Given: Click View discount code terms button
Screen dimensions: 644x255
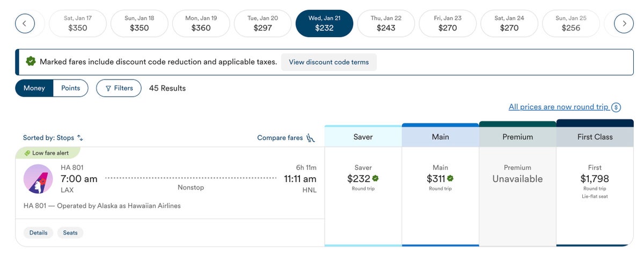Looking at the screenshot, I should point(328,62).
